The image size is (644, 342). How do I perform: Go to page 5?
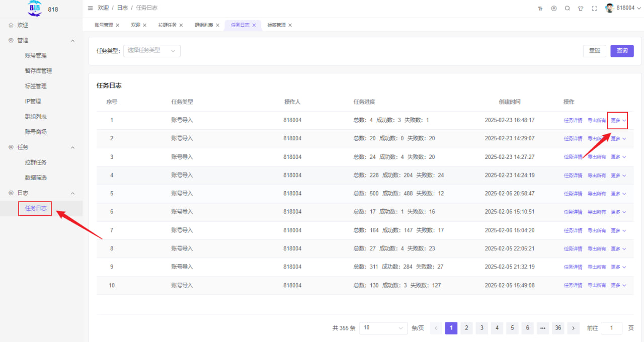point(512,328)
